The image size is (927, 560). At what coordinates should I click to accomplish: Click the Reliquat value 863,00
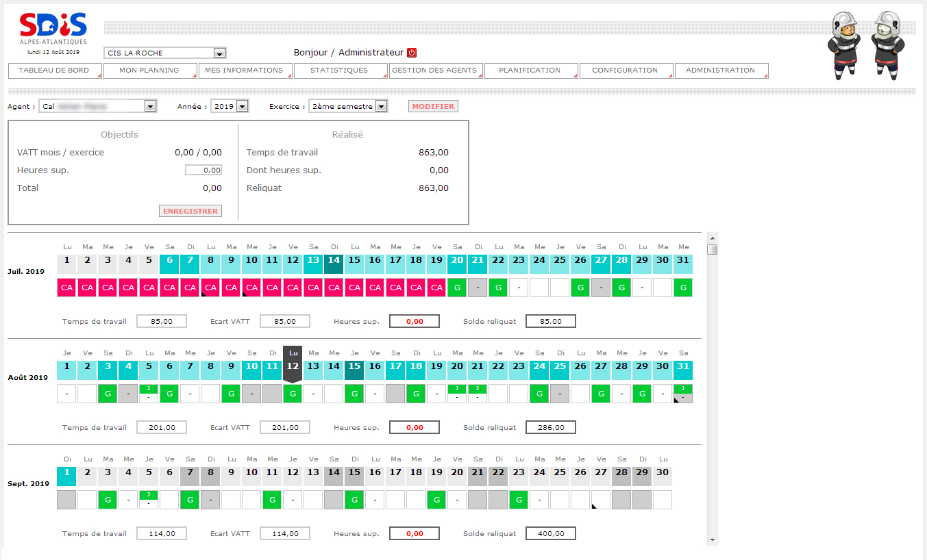434,188
